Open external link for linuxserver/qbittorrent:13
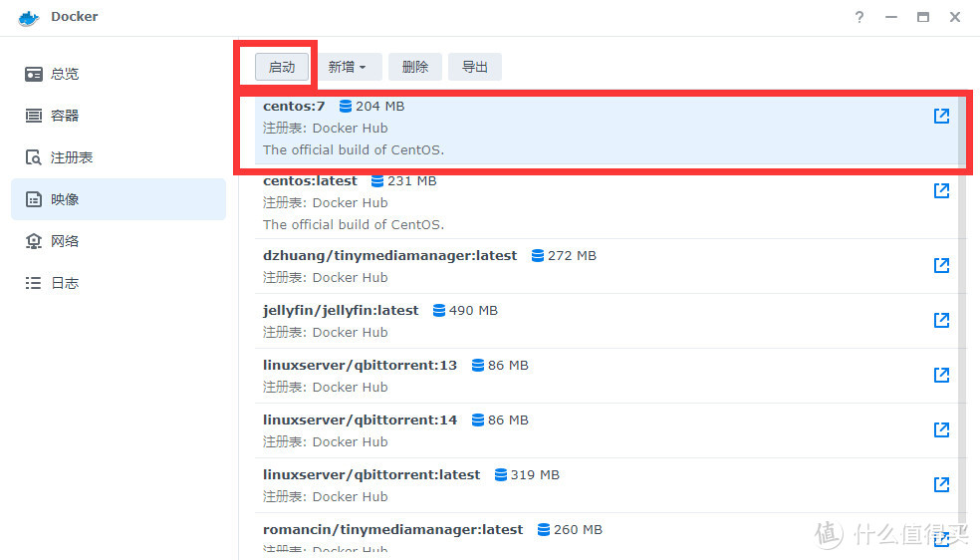 (941, 375)
